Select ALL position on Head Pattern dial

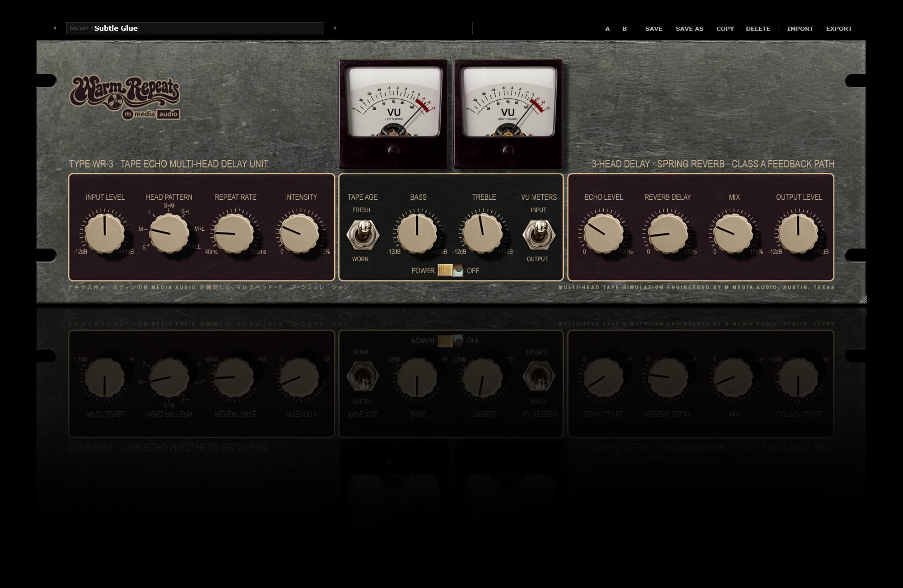tap(196, 247)
